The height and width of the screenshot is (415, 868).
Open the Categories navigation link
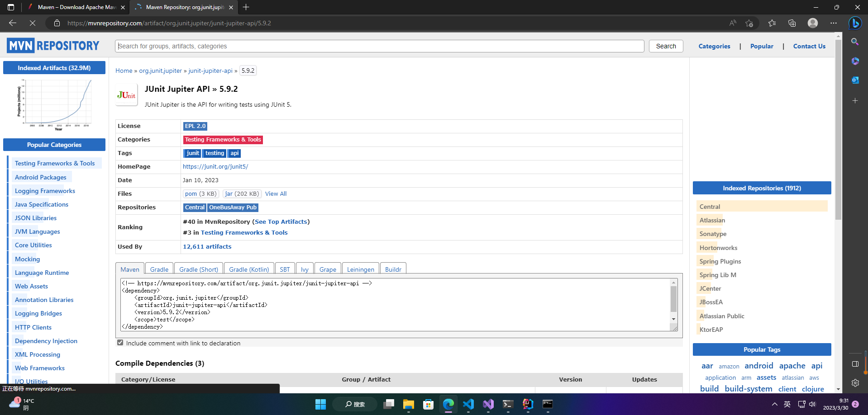click(x=714, y=46)
